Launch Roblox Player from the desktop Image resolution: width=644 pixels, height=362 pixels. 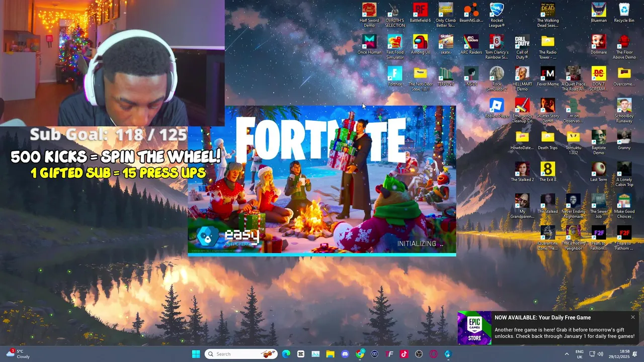(497, 108)
